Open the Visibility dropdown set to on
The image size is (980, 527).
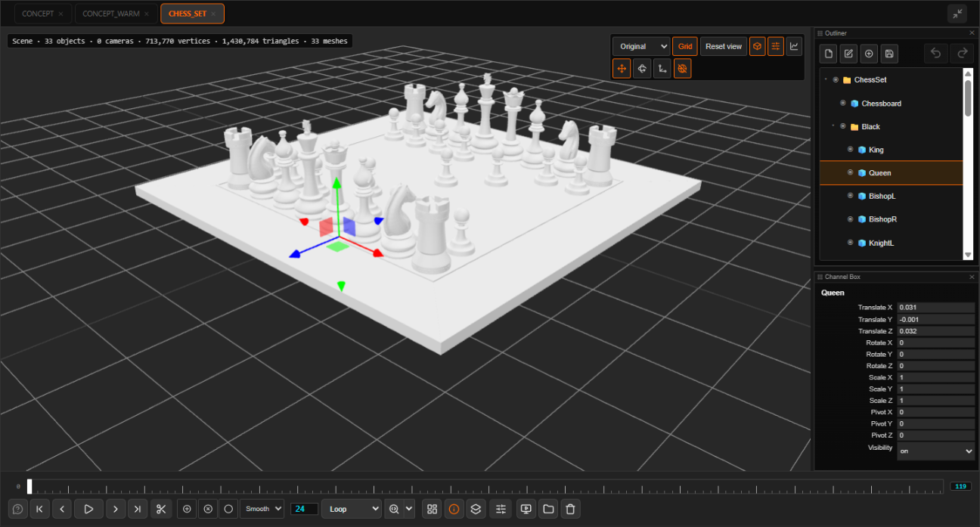(x=935, y=451)
